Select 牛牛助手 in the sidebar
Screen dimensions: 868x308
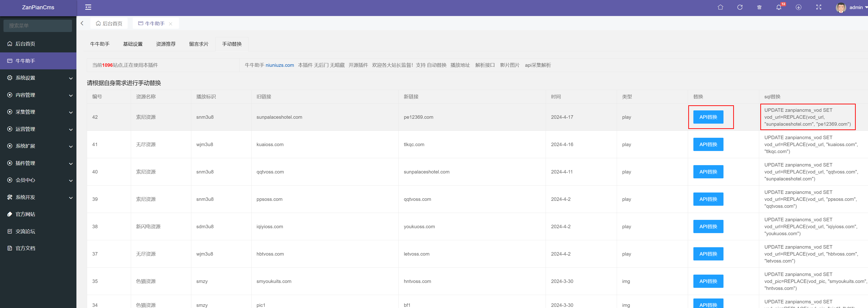pyautogui.click(x=38, y=61)
